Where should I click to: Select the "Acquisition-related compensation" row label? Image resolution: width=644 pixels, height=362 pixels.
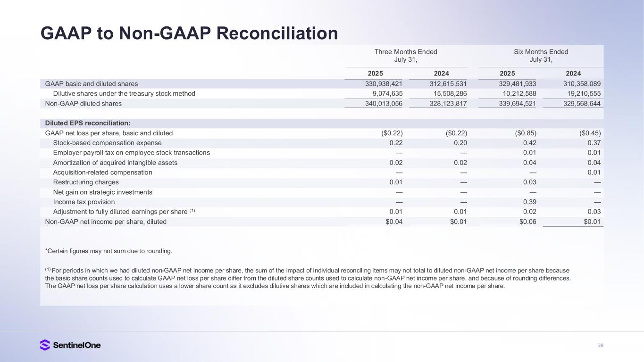point(102,173)
